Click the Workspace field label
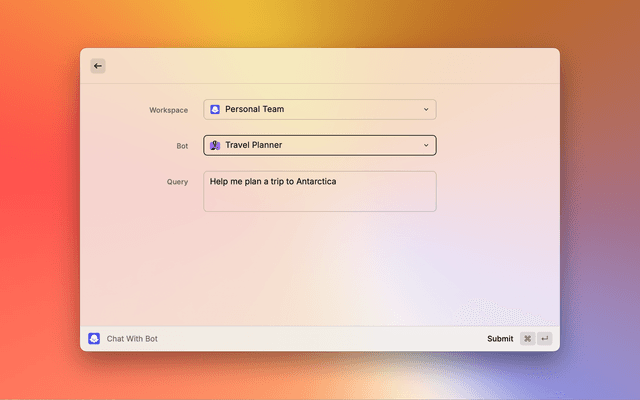Screen dimensions: 640x400 (168, 110)
